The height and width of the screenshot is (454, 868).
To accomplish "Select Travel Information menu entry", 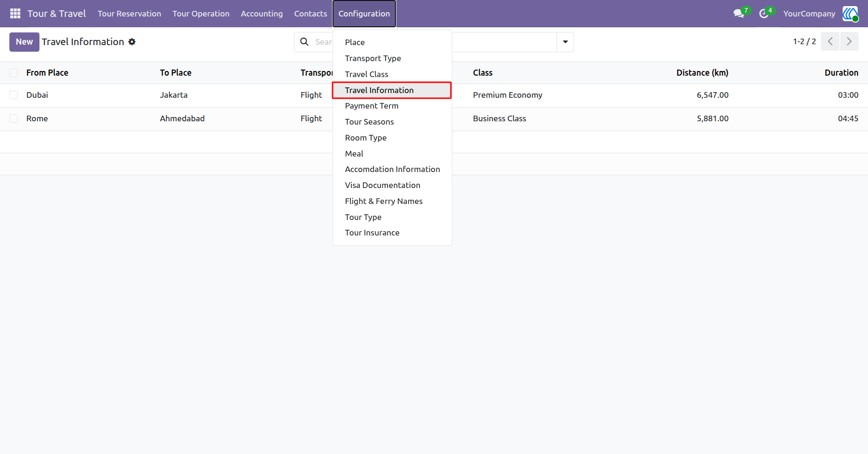I will point(392,90).
